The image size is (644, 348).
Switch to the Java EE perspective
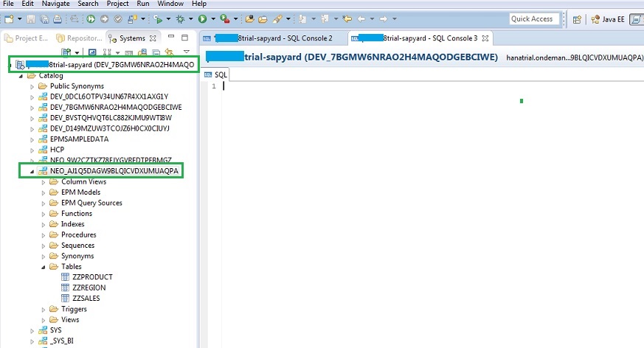tap(608, 19)
